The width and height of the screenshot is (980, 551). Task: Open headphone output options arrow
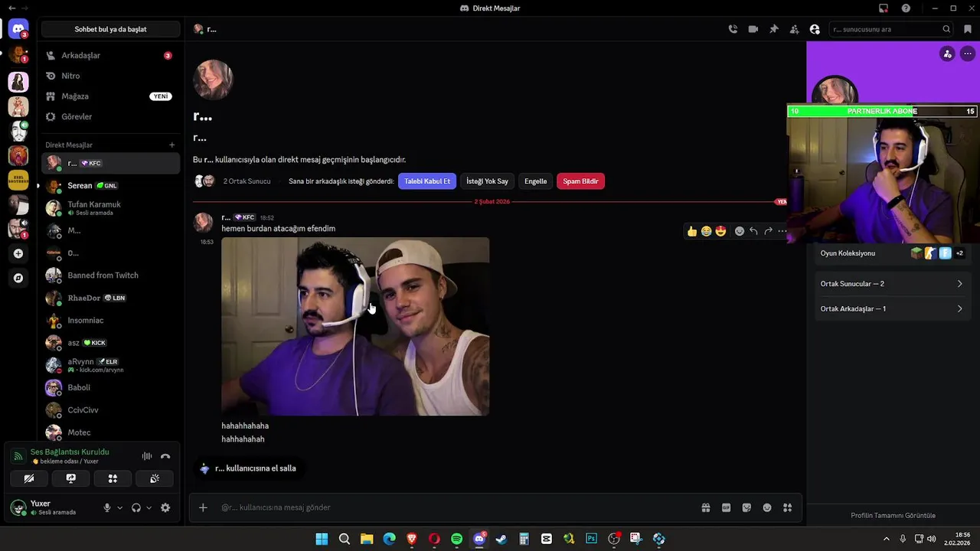[149, 507]
